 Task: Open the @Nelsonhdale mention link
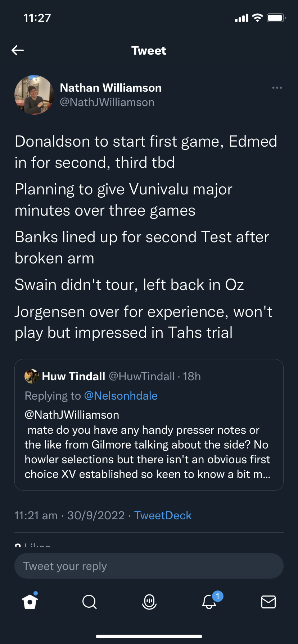(121, 396)
